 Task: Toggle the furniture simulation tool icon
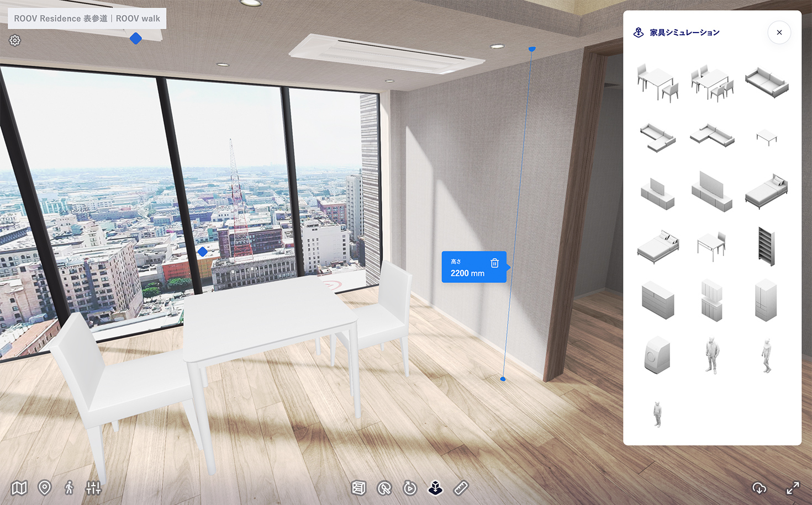point(436,488)
